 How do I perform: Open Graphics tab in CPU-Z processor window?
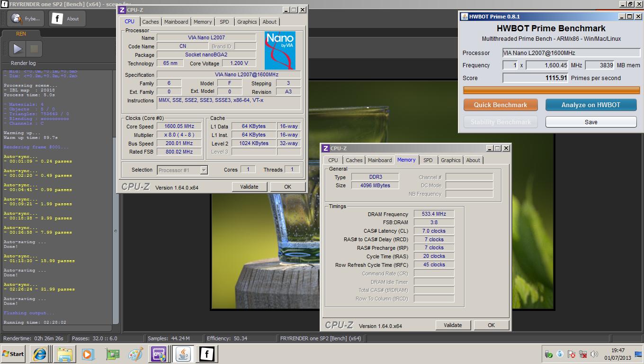coord(247,22)
